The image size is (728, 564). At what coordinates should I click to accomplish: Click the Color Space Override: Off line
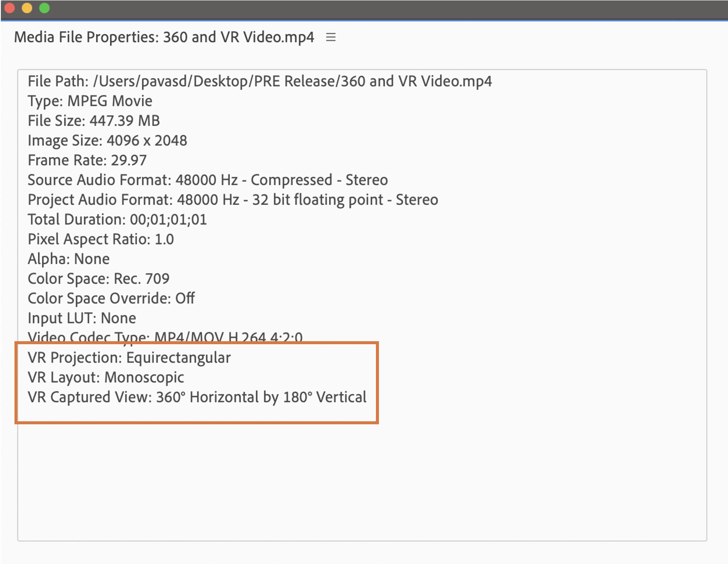click(x=111, y=299)
